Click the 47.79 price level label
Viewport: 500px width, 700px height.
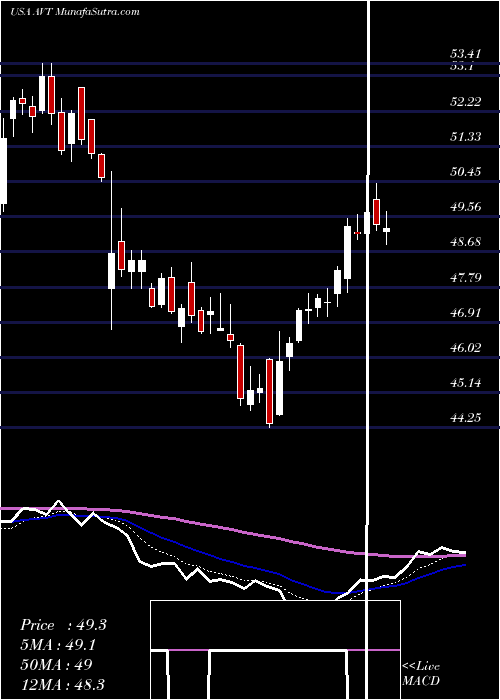(466, 278)
